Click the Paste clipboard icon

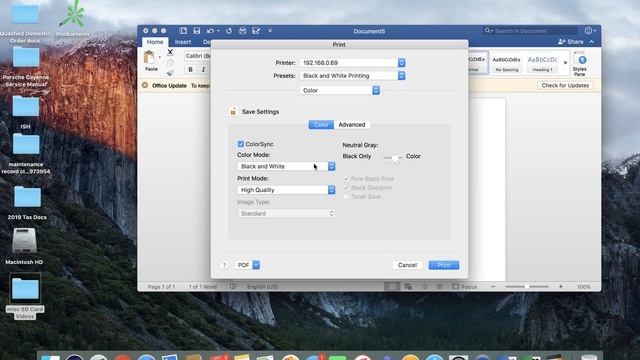(149, 58)
